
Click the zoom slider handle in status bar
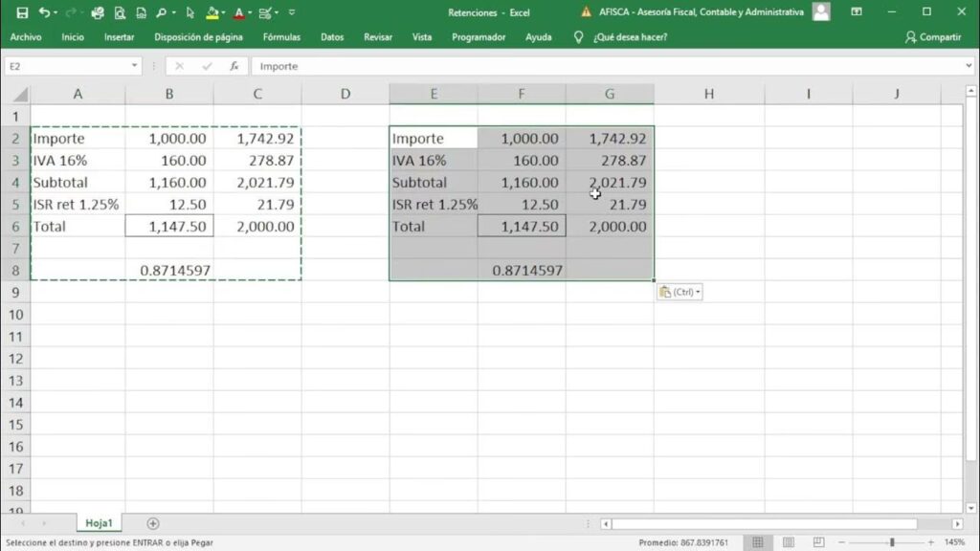tap(891, 542)
